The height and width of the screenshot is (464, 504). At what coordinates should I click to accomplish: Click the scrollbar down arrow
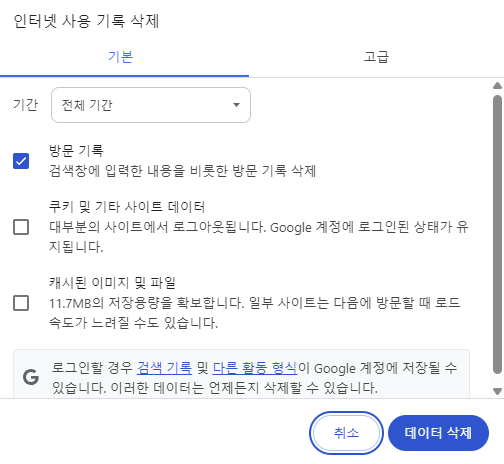coord(497,391)
